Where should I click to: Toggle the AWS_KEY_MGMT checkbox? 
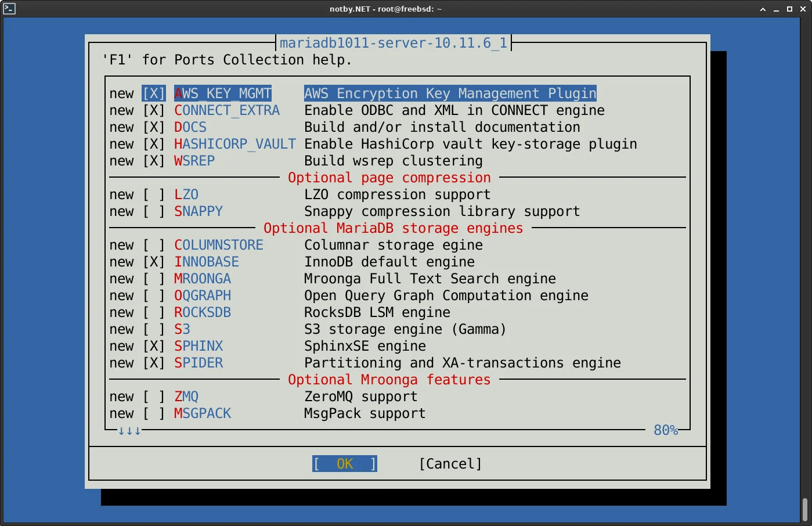click(x=154, y=93)
